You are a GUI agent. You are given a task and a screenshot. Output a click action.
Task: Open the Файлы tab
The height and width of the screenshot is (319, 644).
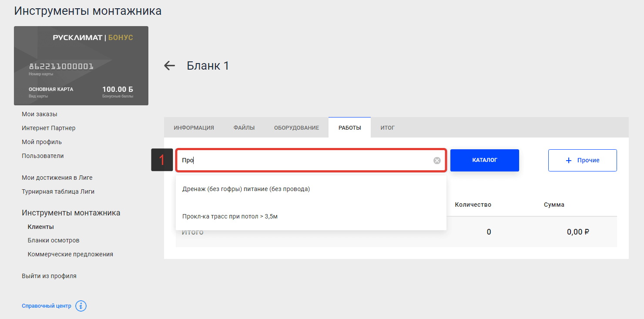pyautogui.click(x=244, y=128)
